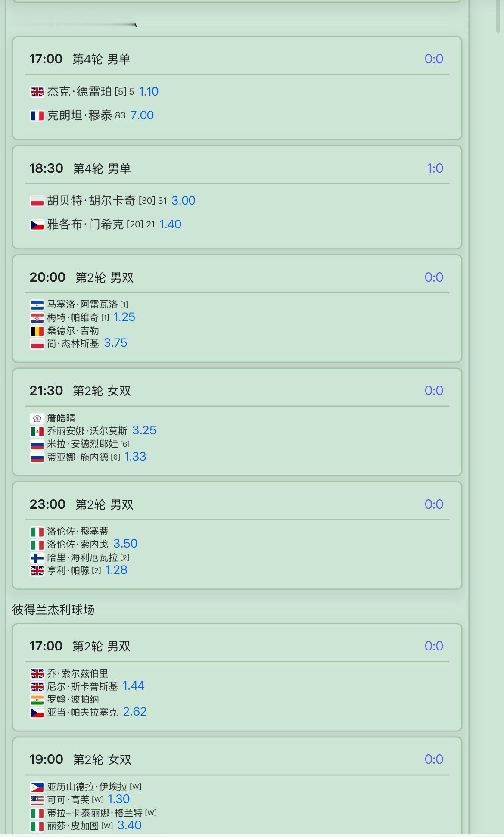
Task: Click the Mexican flag beside 乔丽安娜·沃尔莫斯
Action: pos(37,431)
